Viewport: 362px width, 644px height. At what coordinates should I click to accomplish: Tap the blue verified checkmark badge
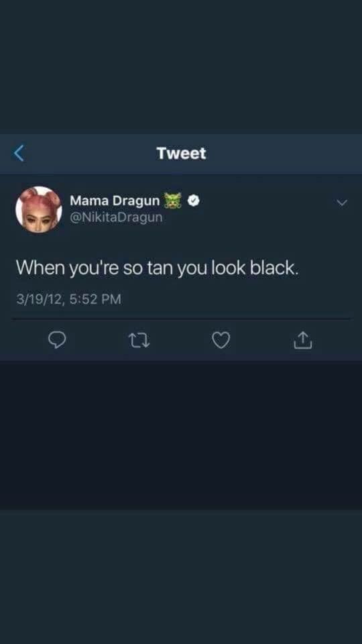(194, 201)
